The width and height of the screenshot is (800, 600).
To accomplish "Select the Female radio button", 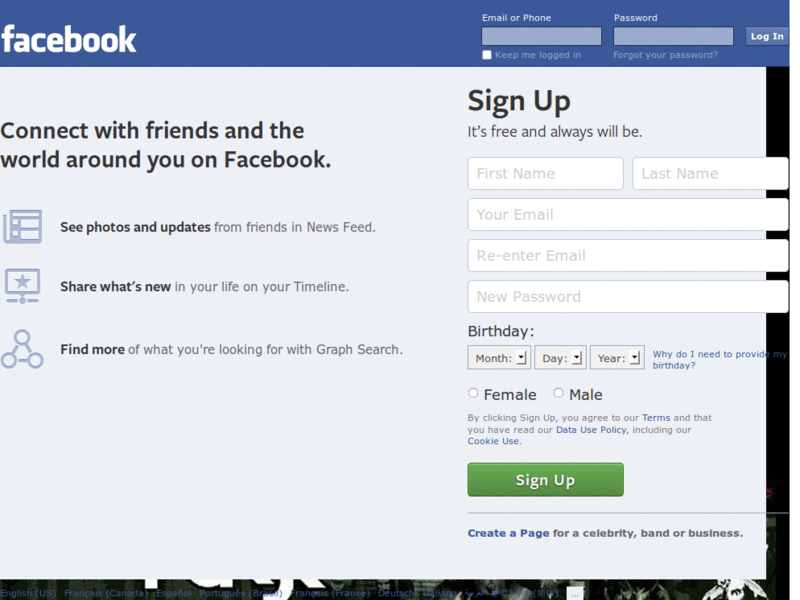I will [473, 393].
